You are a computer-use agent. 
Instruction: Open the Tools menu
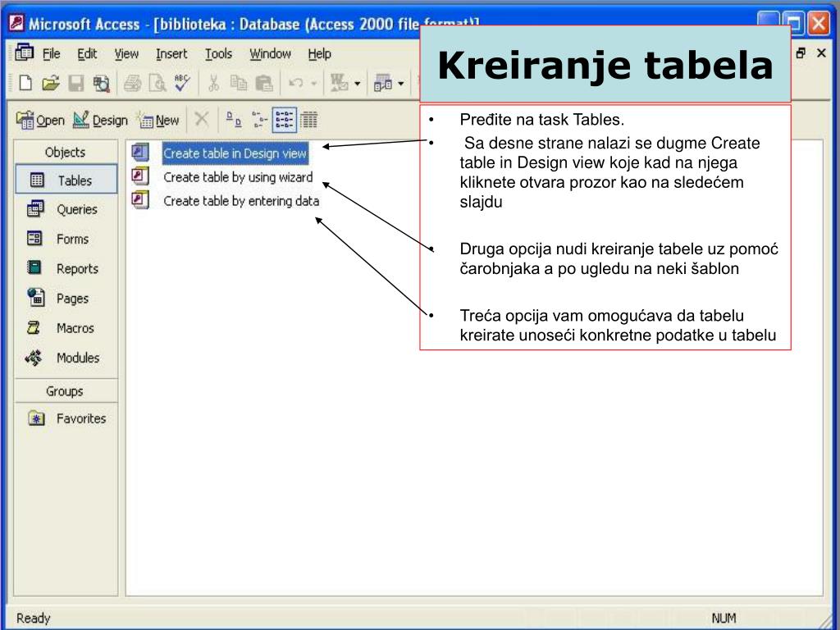click(x=218, y=54)
